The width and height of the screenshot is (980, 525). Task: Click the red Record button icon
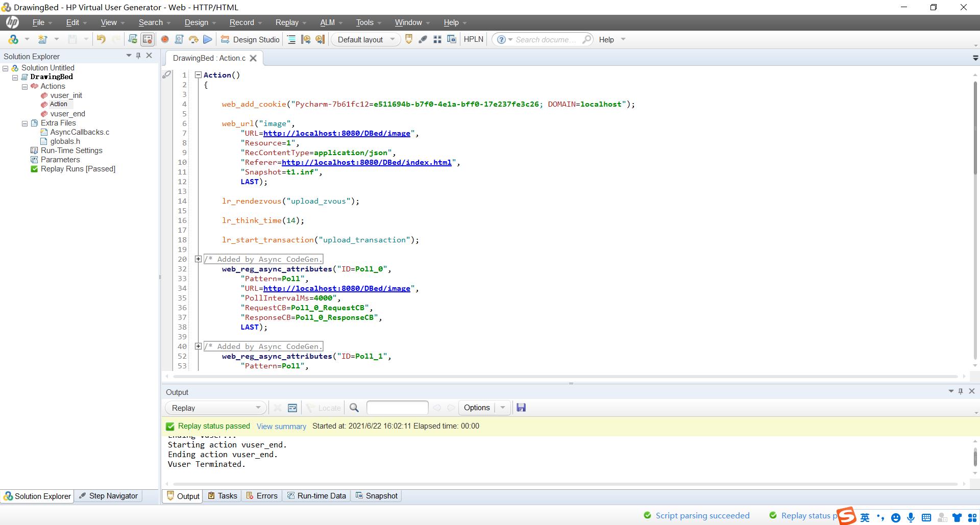[165, 39]
